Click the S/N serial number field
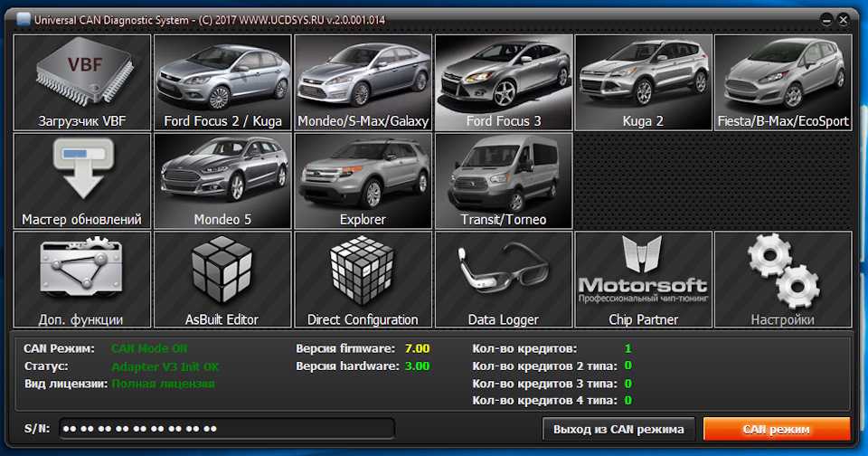Image resolution: width=868 pixels, height=456 pixels. [x=227, y=429]
